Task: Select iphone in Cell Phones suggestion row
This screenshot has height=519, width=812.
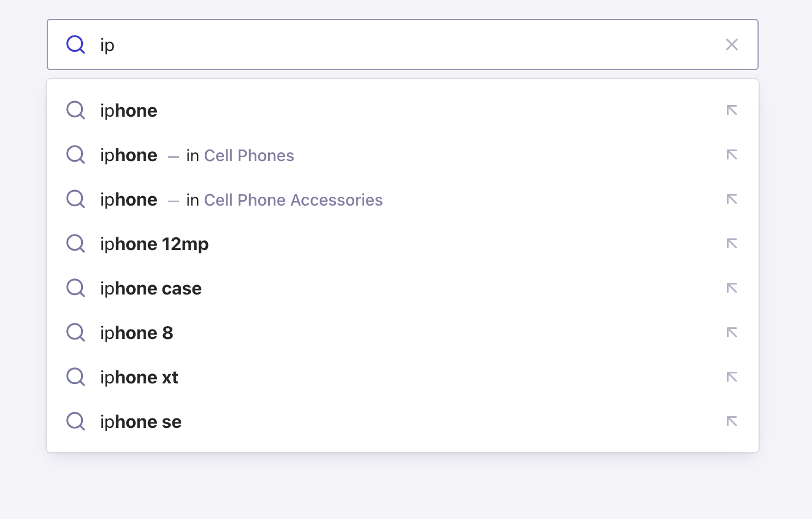Action: tap(128, 155)
